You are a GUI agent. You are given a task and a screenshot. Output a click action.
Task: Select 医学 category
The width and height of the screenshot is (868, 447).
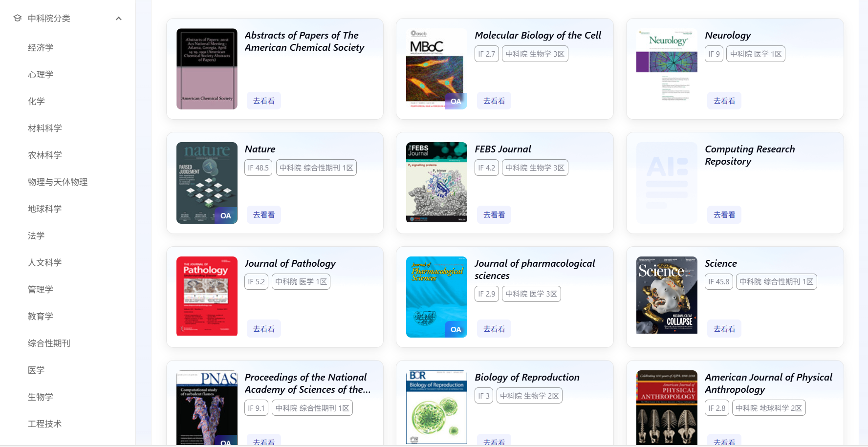coord(36,370)
